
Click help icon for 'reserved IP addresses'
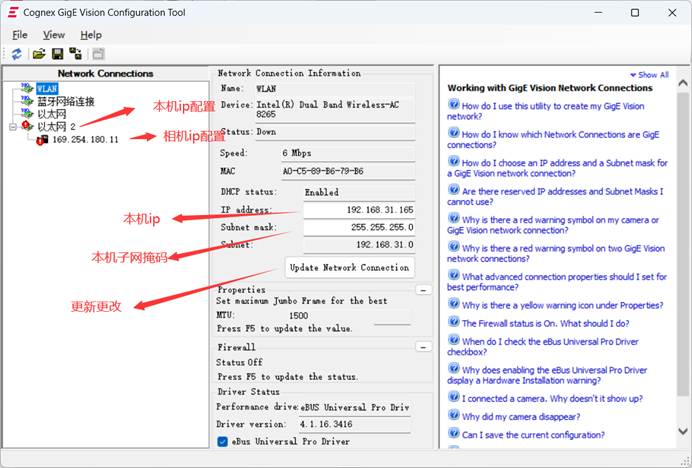(454, 190)
